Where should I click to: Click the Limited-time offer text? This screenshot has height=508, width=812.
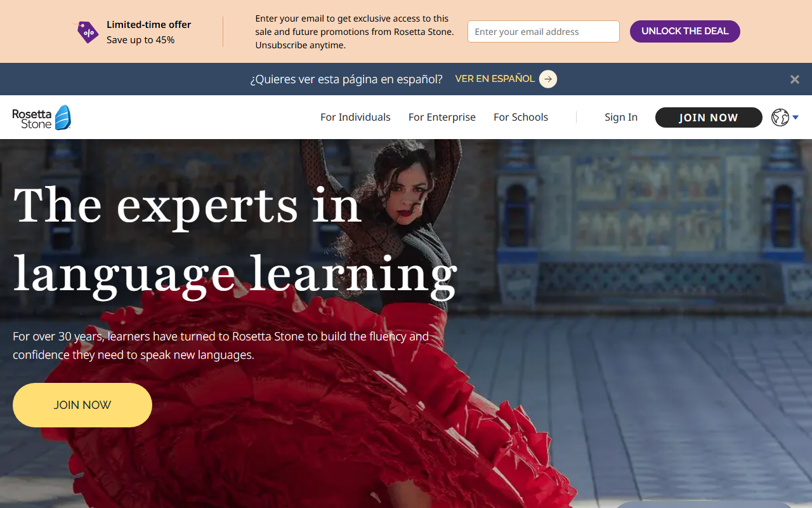[148, 25]
